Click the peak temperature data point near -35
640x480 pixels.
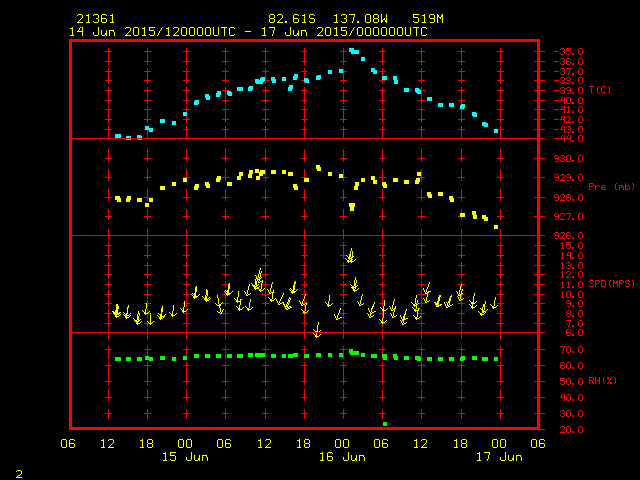click(x=352, y=51)
